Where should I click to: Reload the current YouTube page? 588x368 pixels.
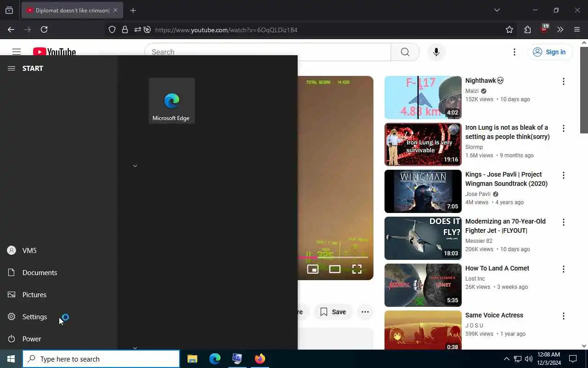[x=44, y=29]
